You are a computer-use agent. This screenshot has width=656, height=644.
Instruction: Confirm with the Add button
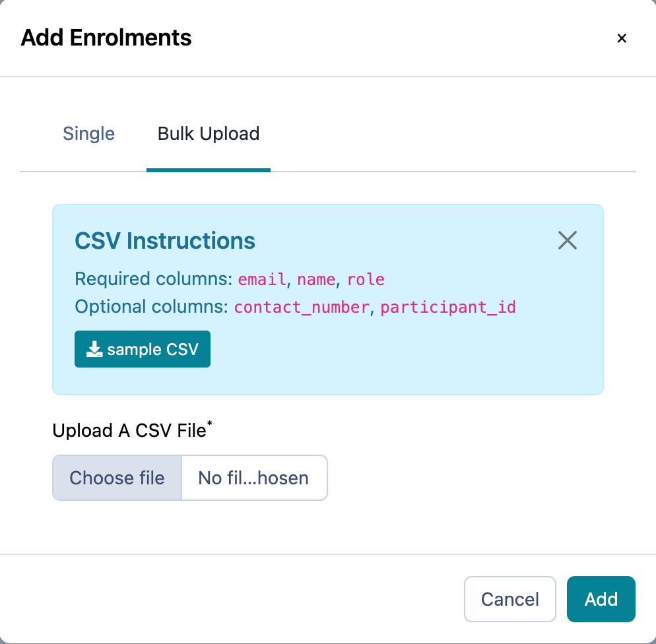tap(601, 599)
